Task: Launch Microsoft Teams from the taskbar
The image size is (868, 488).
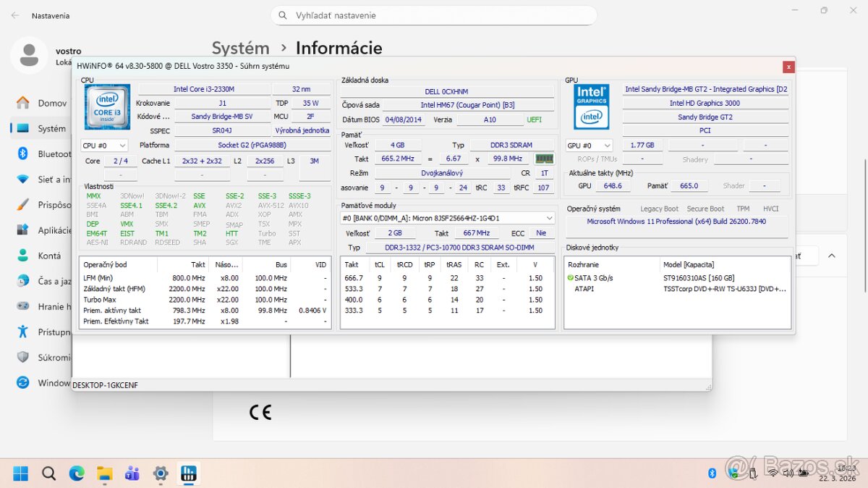Action: (132, 474)
